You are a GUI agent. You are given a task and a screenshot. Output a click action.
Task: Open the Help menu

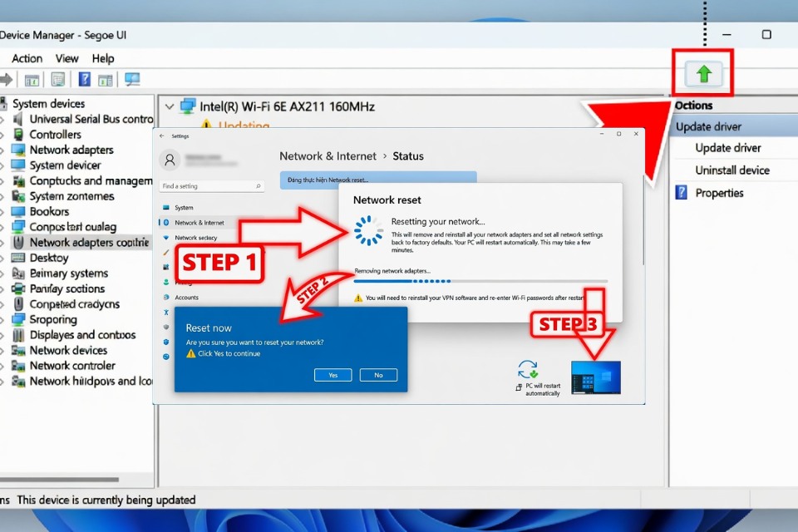[x=103, y=58]
